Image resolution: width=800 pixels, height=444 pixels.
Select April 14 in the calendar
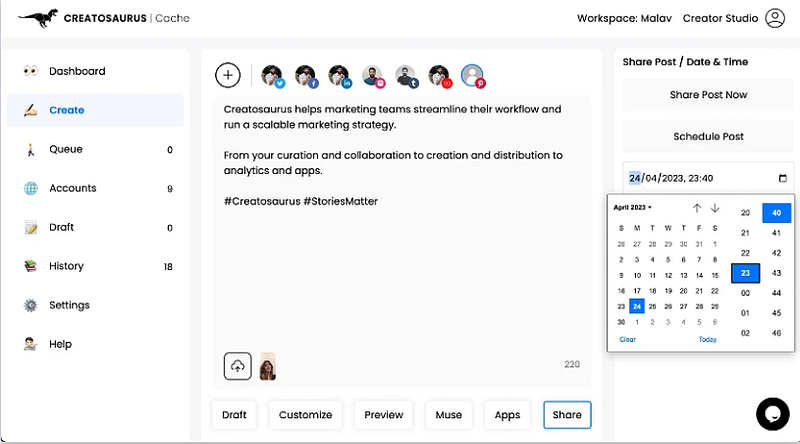699,276
